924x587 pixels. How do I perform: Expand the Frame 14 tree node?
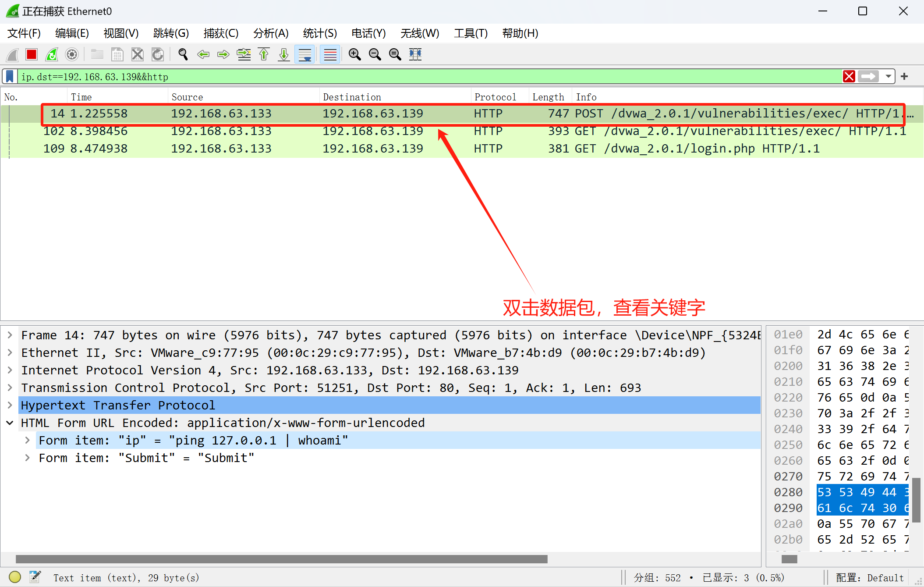(10, 335)
